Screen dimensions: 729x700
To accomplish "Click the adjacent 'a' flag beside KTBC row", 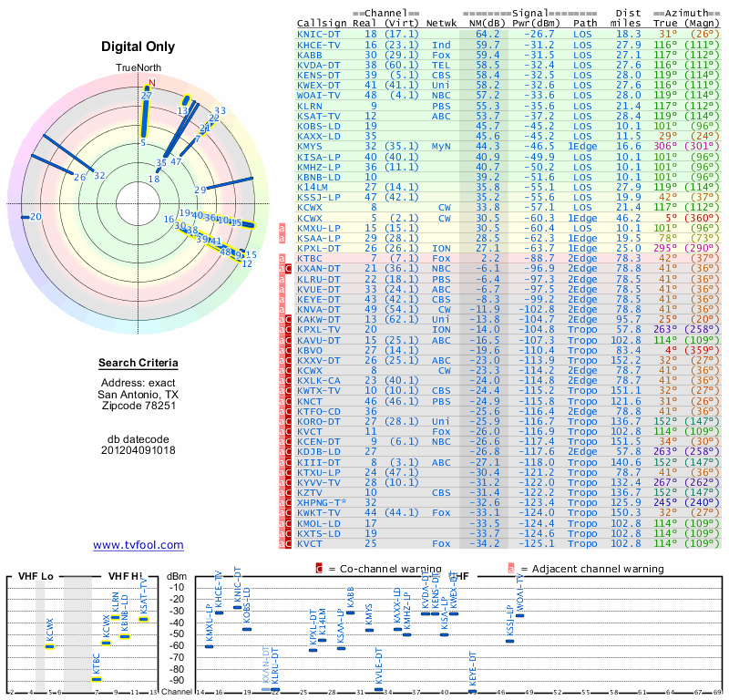I will (x=282, y=258).
